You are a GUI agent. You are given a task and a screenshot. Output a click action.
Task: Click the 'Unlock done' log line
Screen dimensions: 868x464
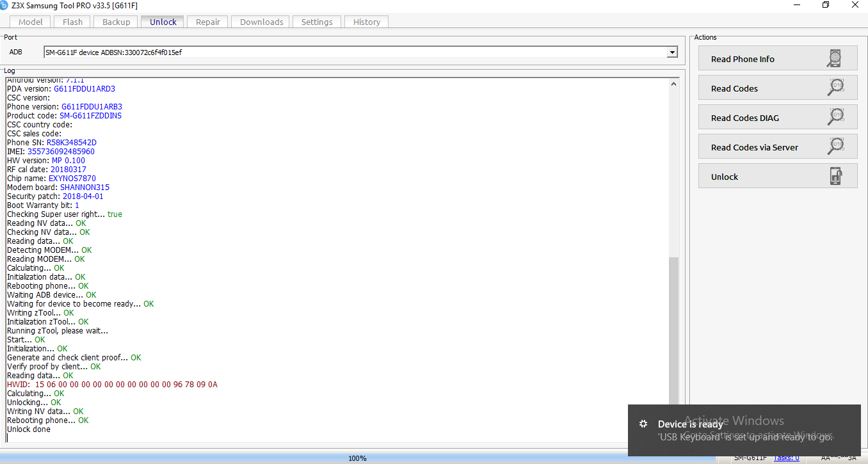tap(29, 429)
